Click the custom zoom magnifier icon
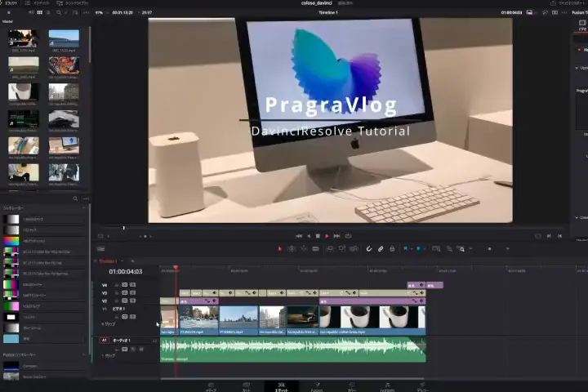This screenshot has width=588, height=392. (x=461, y=249)
